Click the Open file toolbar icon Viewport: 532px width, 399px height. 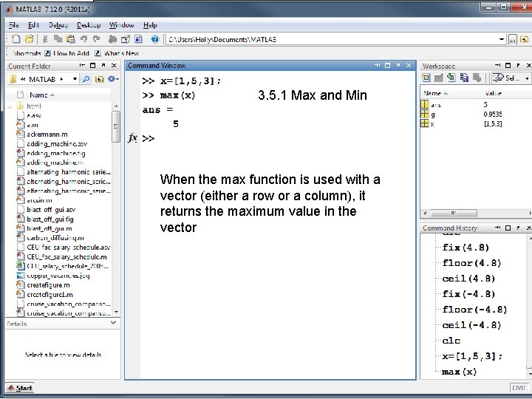click(x=29, y=39)
